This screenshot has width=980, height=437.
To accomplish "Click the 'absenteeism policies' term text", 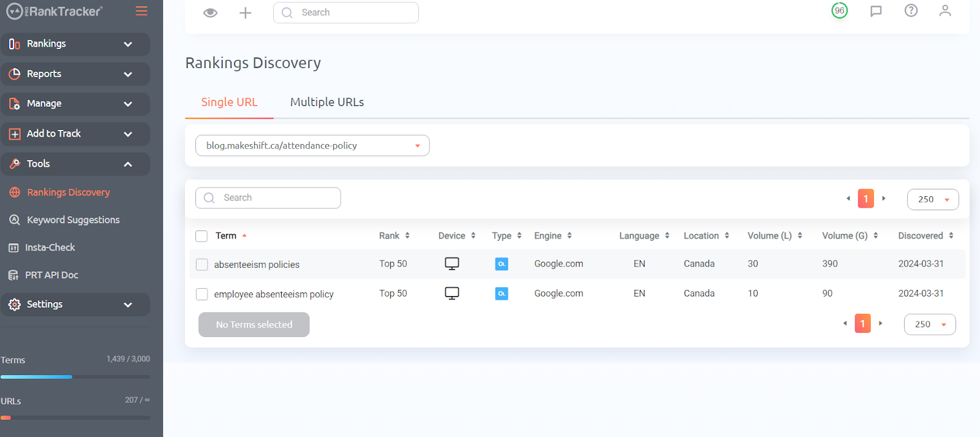I will 257,265.
